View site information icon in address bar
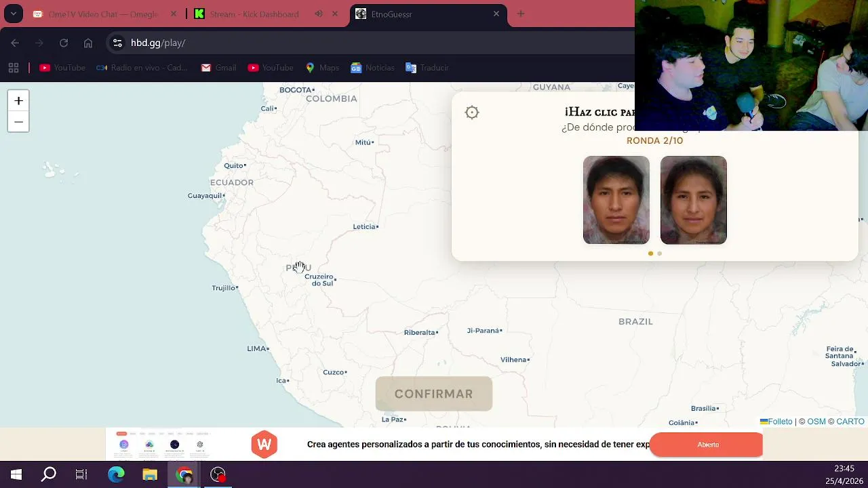868x488 pixels. (x=117, y=43)
